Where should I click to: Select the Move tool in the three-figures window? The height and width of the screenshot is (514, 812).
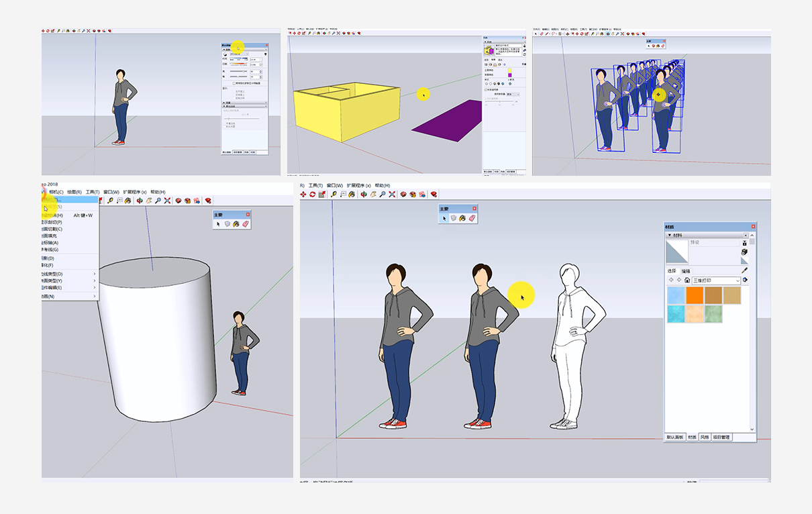point(303,195)
